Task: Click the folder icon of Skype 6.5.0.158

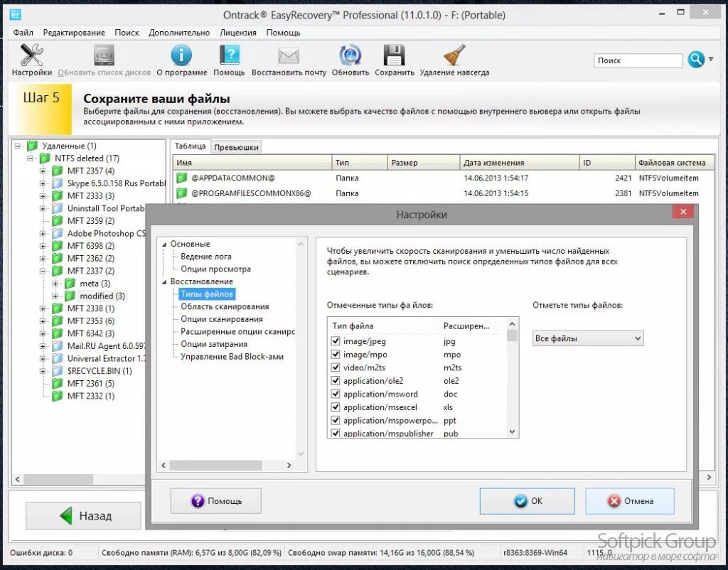Action: pyautogui.click(x=57, y=183)
